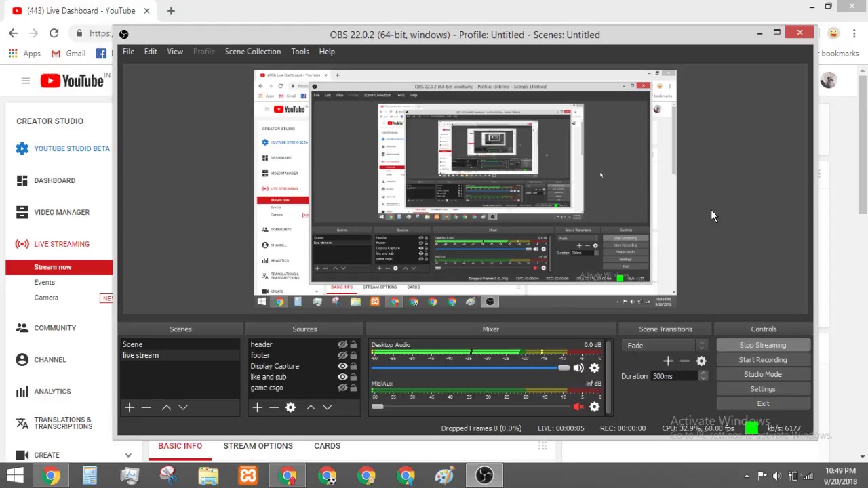This screenshot has height=488, width=868.
Task: Move the selected scene down
Action: tap(183, 407)
